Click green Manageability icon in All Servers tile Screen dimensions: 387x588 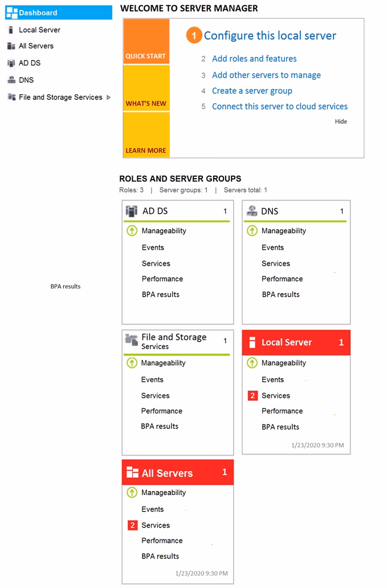tap(132, 492)
